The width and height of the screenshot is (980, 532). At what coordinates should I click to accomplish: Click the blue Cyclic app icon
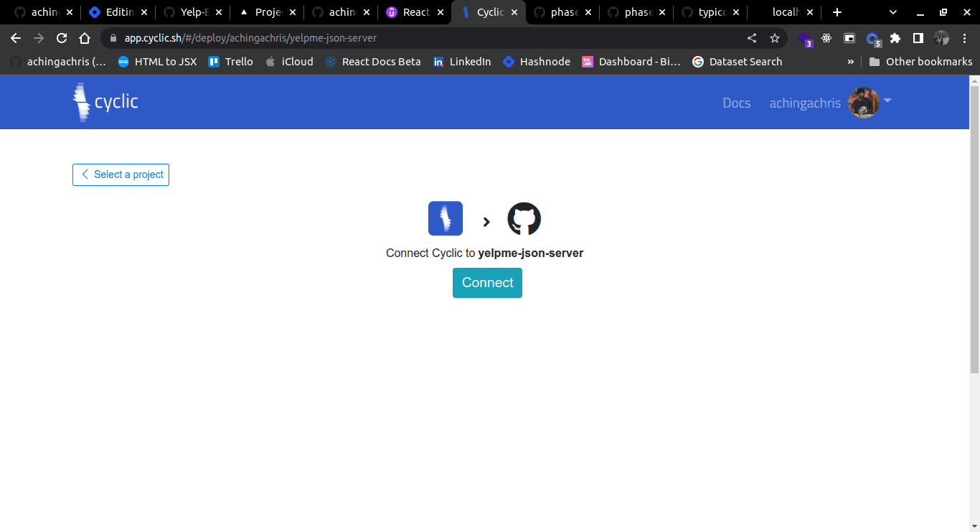click(x=446, y=218)
